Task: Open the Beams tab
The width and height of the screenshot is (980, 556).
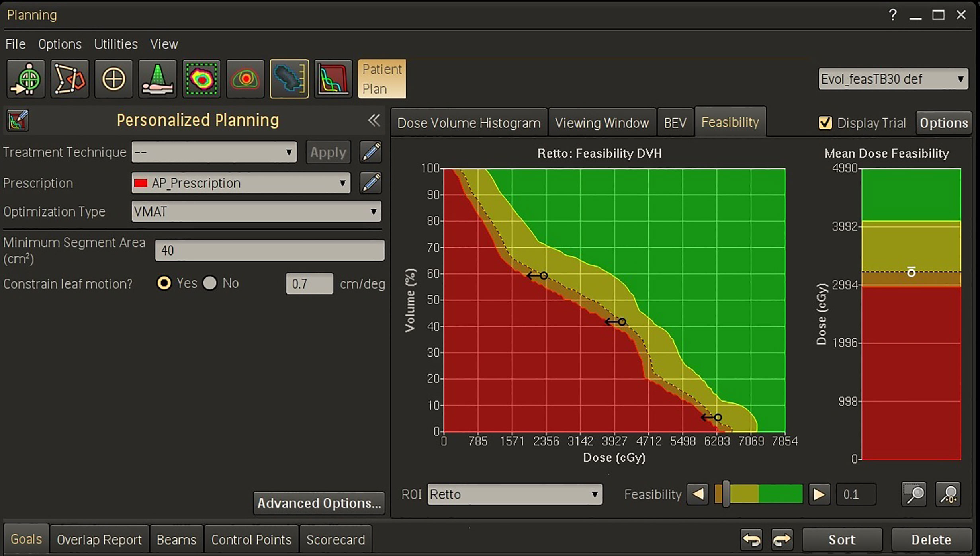Action: pyautogui.click(x=176, y=540)
